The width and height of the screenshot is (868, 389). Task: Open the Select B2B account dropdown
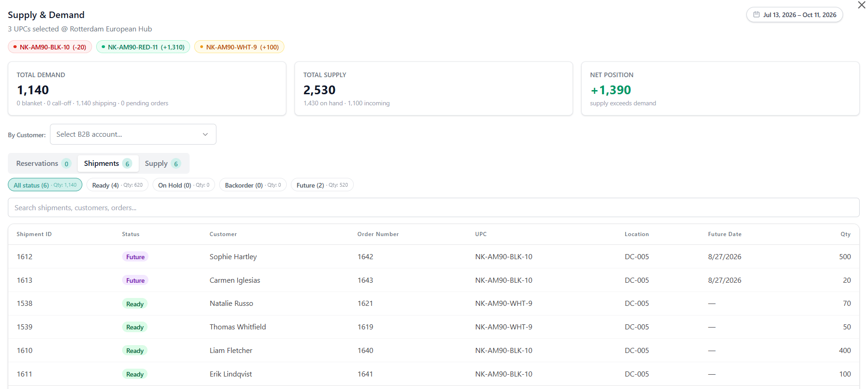133,134
